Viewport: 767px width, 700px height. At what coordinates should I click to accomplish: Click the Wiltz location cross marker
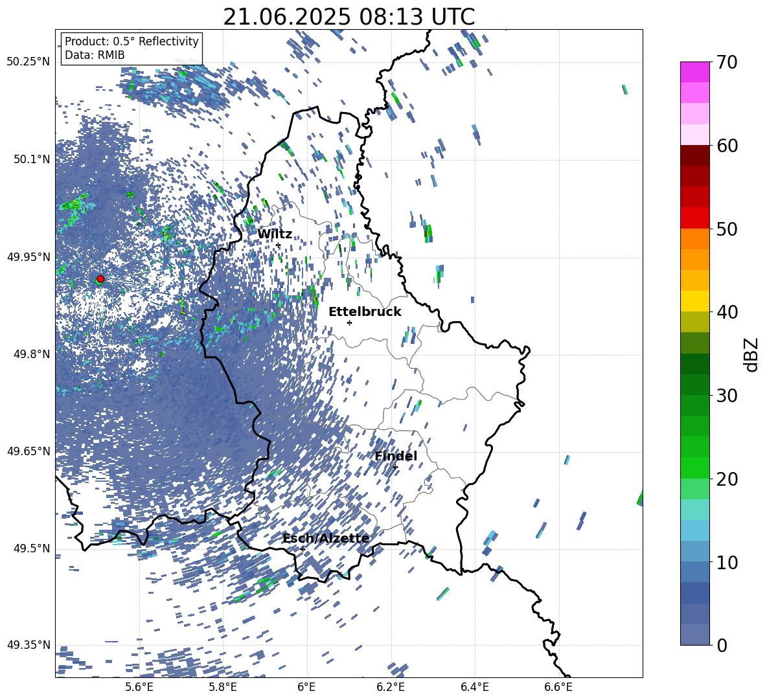pos(279,245)
